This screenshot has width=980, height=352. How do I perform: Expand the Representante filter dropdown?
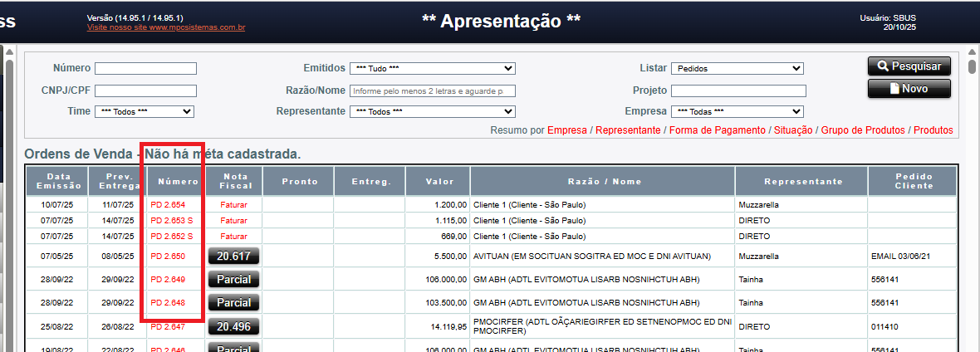[432, 111]
